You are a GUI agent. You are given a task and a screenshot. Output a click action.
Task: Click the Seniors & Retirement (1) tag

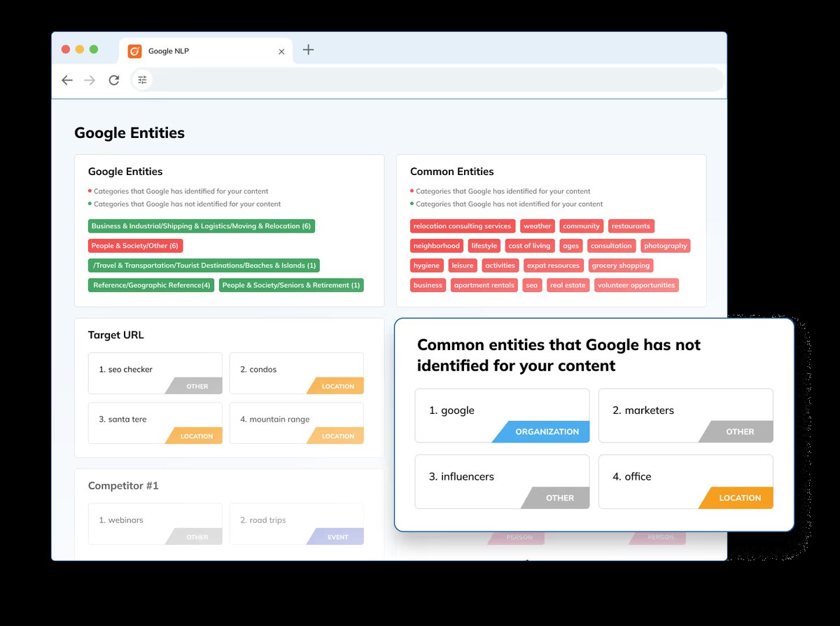pyautogui.click(x=291, y=285)
